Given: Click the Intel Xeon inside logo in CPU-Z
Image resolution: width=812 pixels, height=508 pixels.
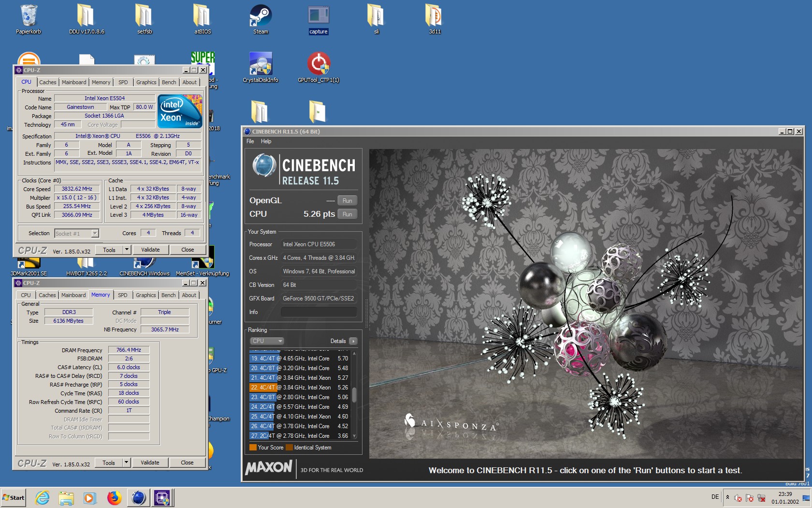Looking at the screenshot, I should pos(180,111).
